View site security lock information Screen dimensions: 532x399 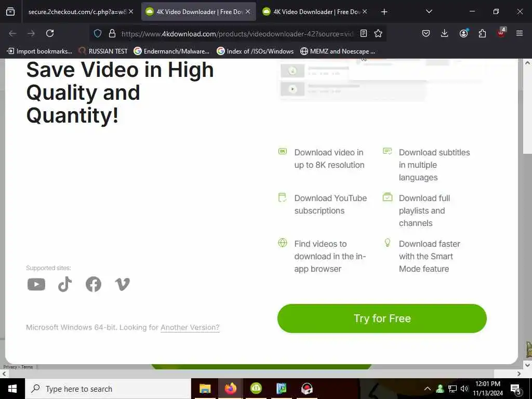point(112,33)
